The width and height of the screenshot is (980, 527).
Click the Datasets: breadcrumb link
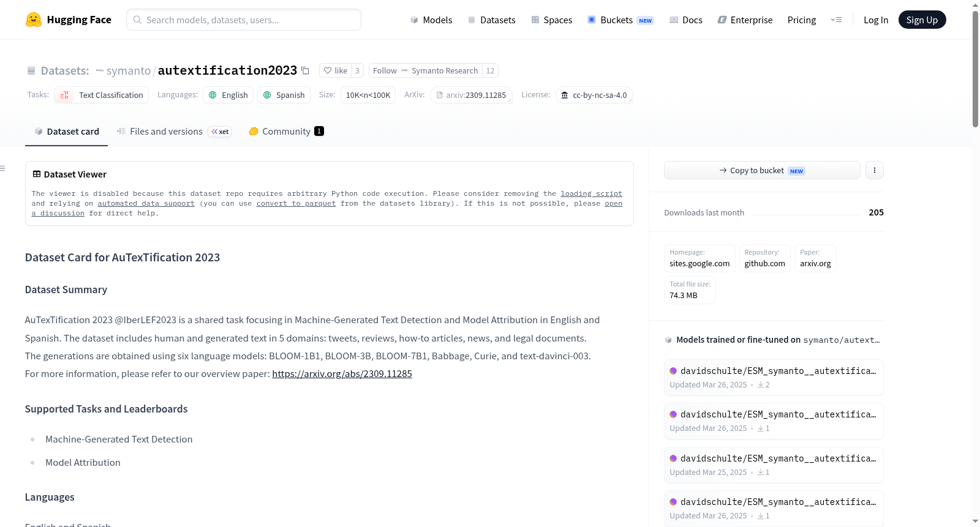(x=65, y=70)
